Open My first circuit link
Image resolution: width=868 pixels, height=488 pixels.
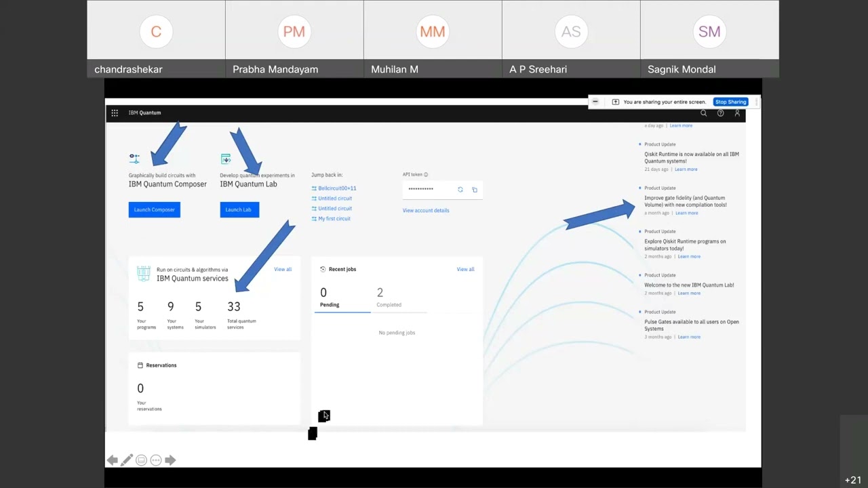pyautogui.click(x=334, y=219)
